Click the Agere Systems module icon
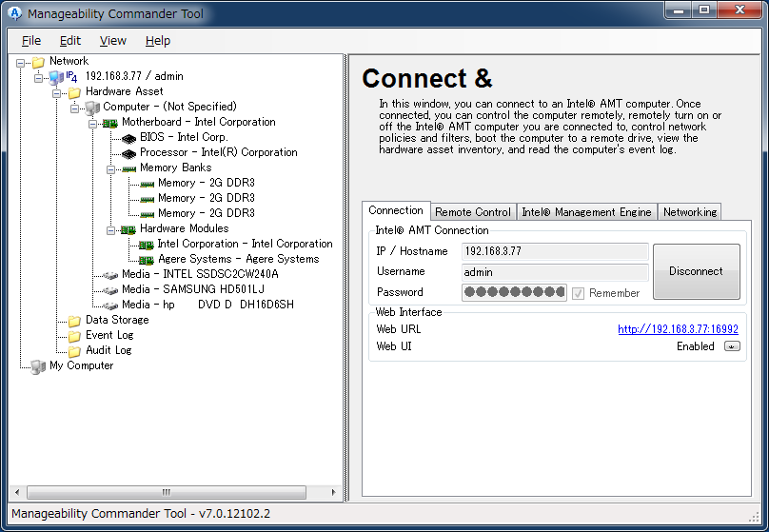The image size is (769, 532). [x=147, y=259]
